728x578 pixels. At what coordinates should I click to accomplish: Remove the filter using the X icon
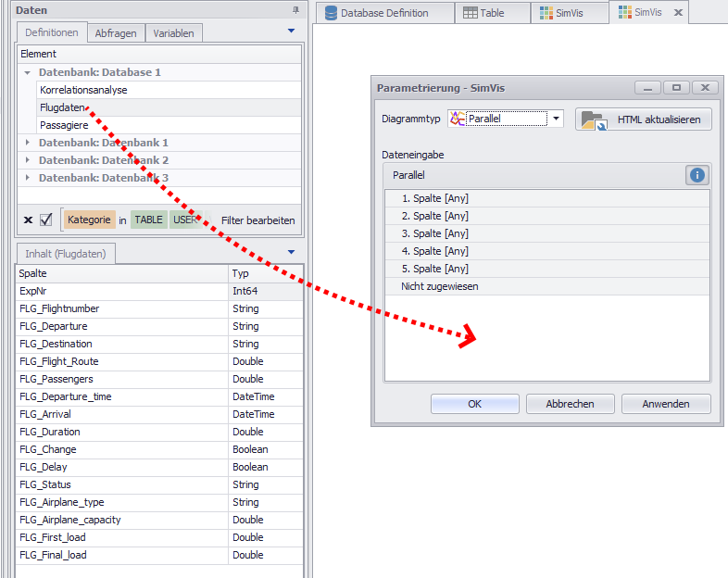[28, 220]
